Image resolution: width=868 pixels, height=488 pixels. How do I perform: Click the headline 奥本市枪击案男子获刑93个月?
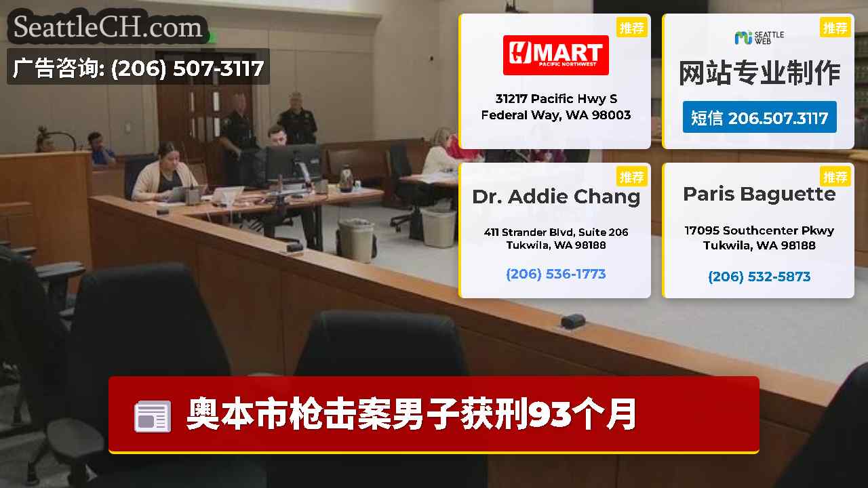click(412, 415)
